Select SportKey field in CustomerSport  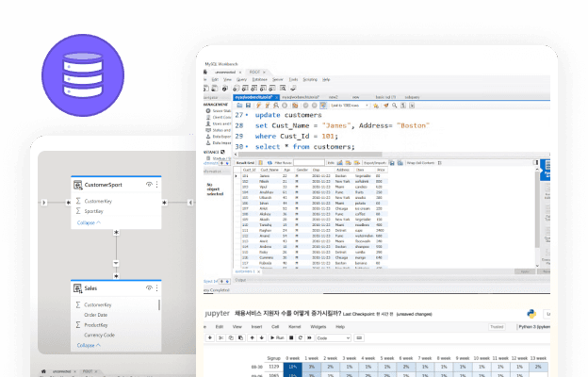[93, 211]
